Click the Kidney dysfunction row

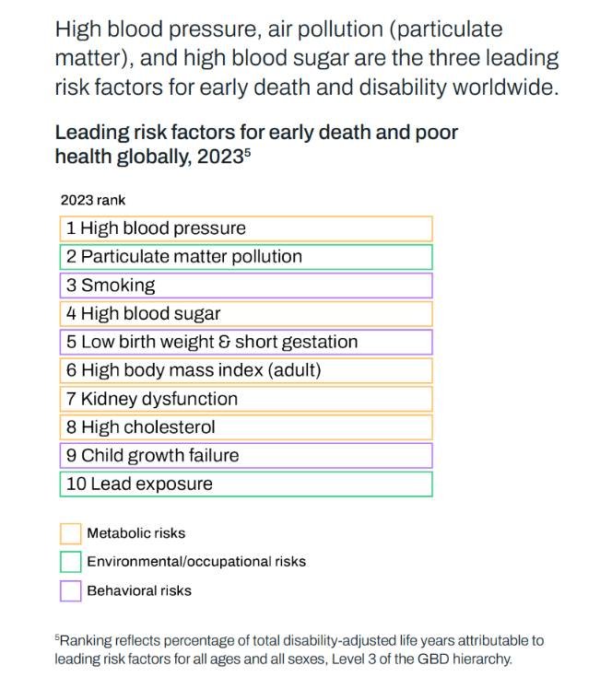pos(245,399)
